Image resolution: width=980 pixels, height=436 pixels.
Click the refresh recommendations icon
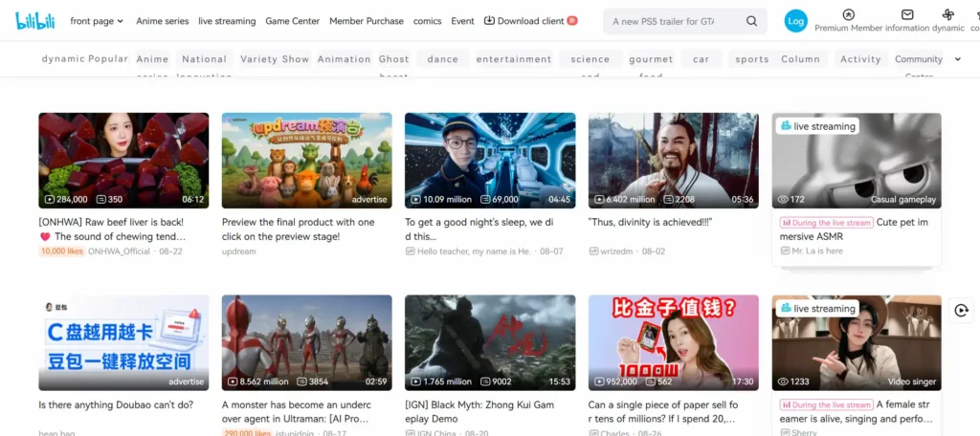point(961,310)
